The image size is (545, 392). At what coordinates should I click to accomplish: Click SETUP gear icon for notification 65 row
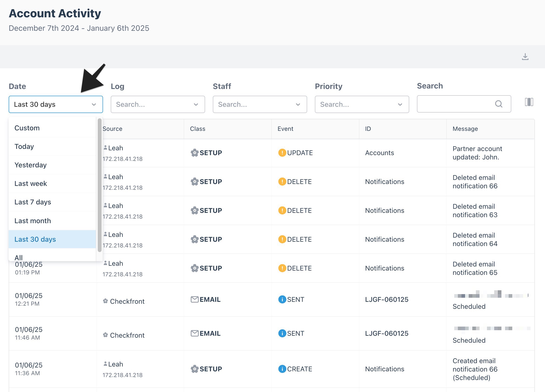[195, 268]
